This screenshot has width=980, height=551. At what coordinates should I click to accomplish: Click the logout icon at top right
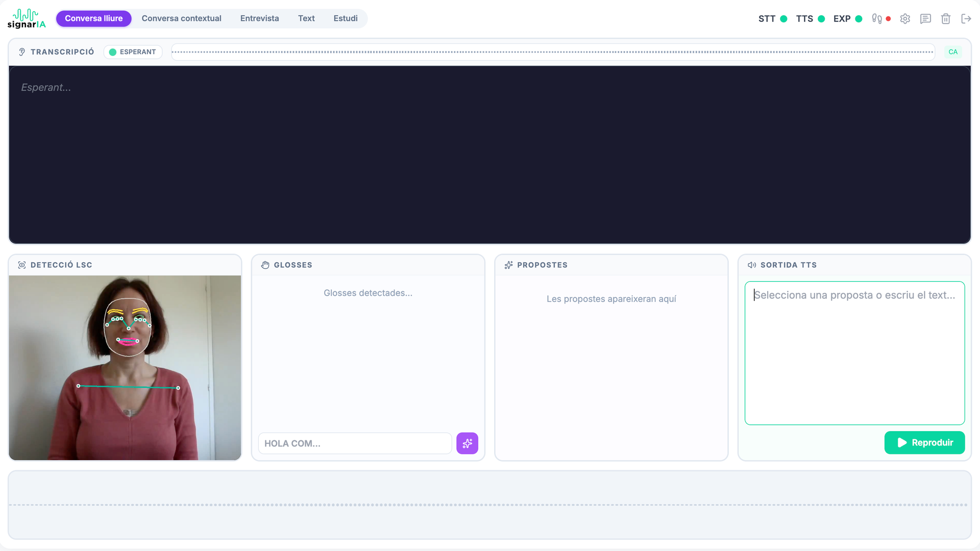(x=966, y=18)
